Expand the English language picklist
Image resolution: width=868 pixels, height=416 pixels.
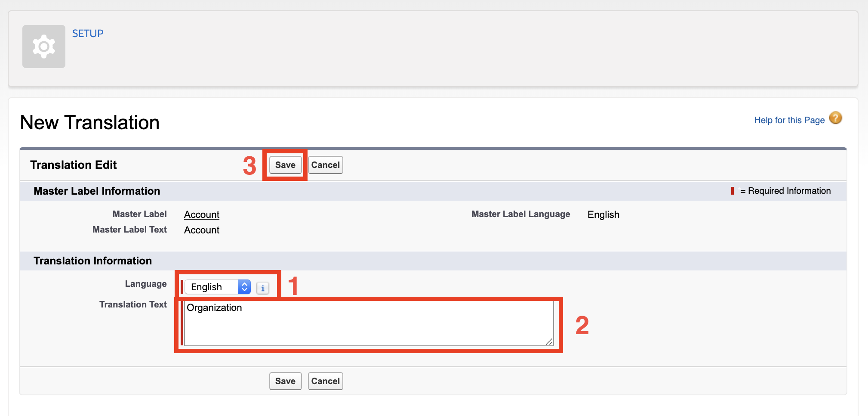[x=243, y=287]
